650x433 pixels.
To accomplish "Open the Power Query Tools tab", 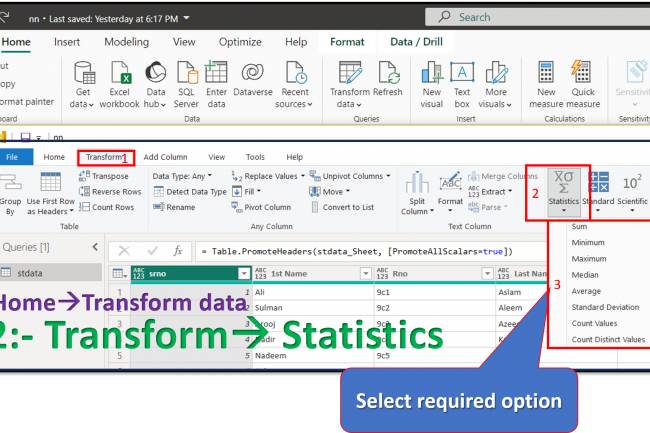I will click(255, 157).
